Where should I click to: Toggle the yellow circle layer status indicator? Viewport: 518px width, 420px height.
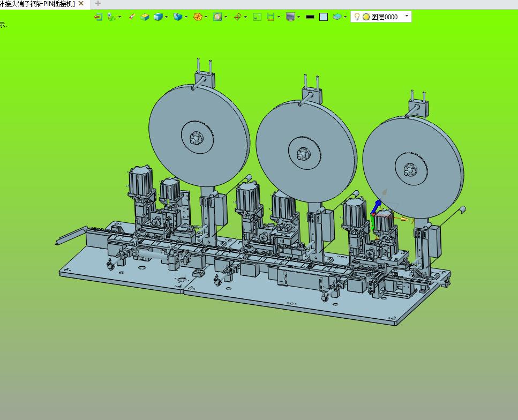point(366,17)
